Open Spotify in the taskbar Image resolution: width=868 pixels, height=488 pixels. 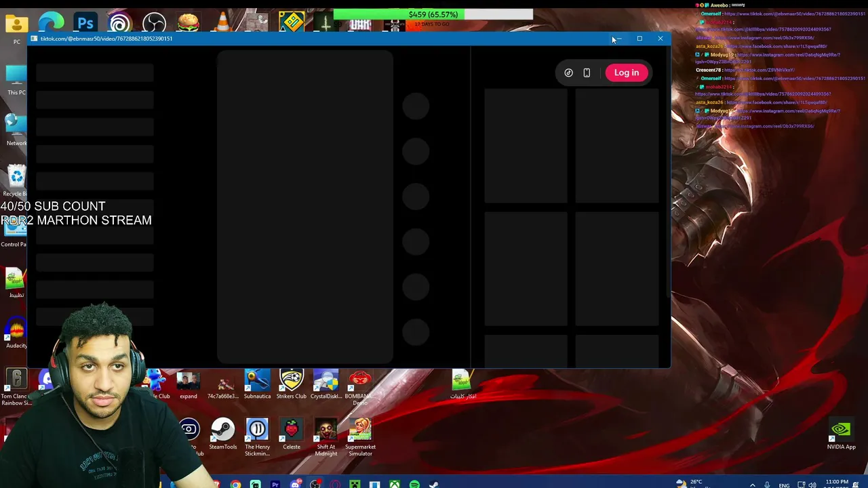tap(414, 484)
